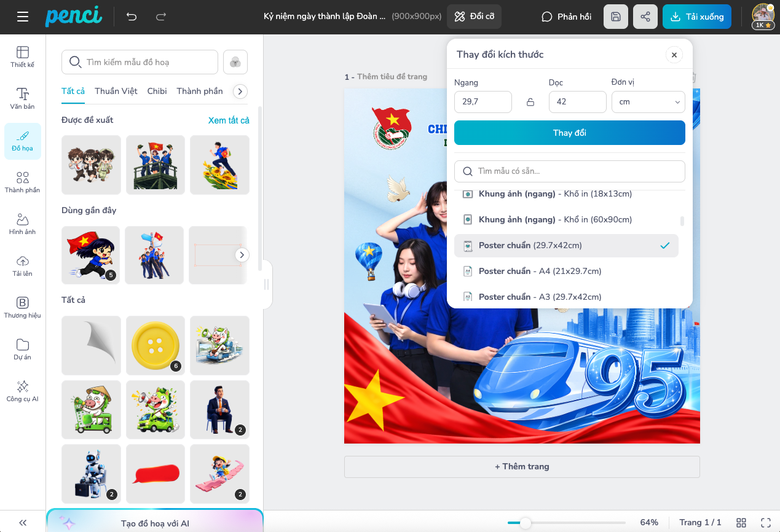Screen dimensions: 780x532
Task: Toggle the grid page view icon
Action: [x=741, y=522]
